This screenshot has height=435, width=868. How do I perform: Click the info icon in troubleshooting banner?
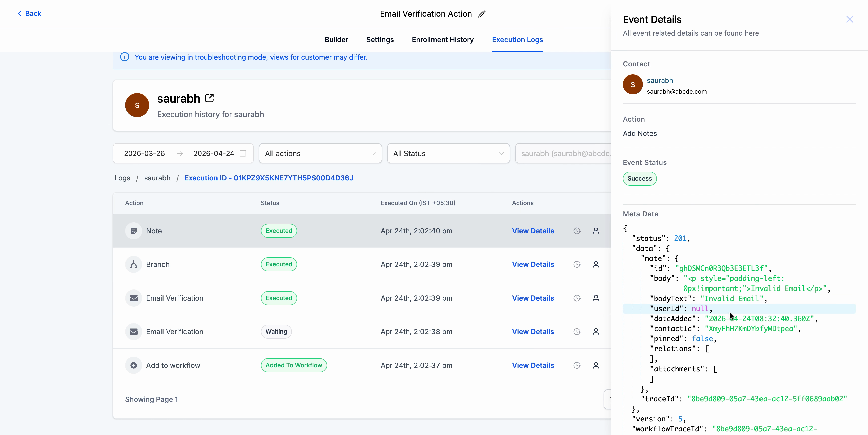tap(124, 57)
